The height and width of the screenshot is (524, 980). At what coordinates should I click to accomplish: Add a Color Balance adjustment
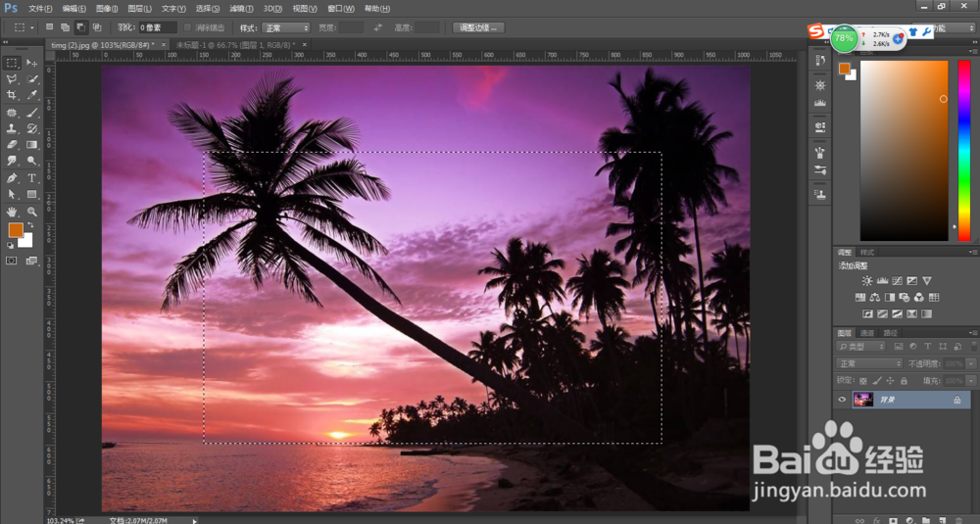click(875, 298)
